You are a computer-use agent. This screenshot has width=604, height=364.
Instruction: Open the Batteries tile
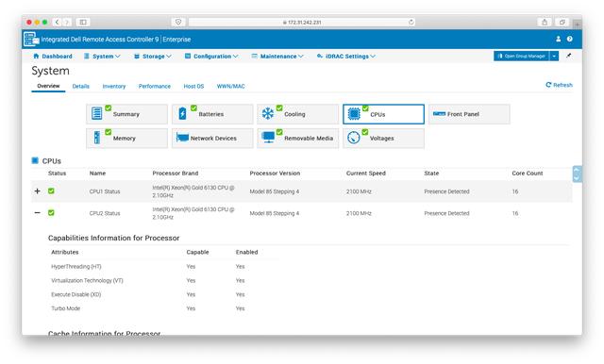[x=212, y=114]
